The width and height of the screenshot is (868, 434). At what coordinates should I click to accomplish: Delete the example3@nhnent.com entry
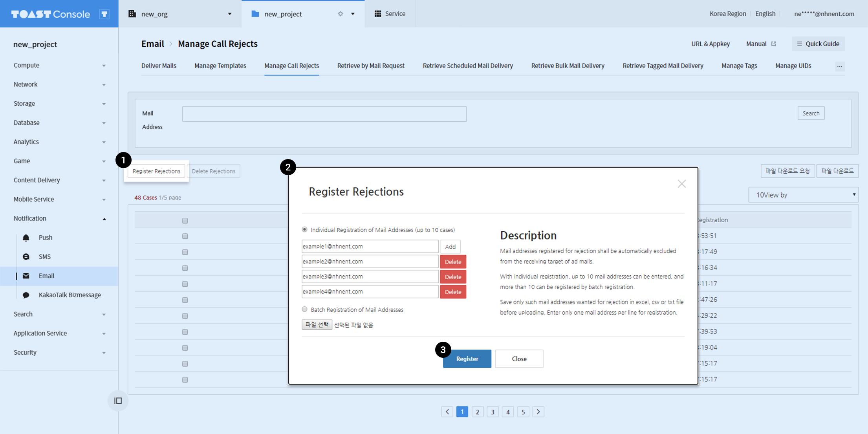[452, 277]
